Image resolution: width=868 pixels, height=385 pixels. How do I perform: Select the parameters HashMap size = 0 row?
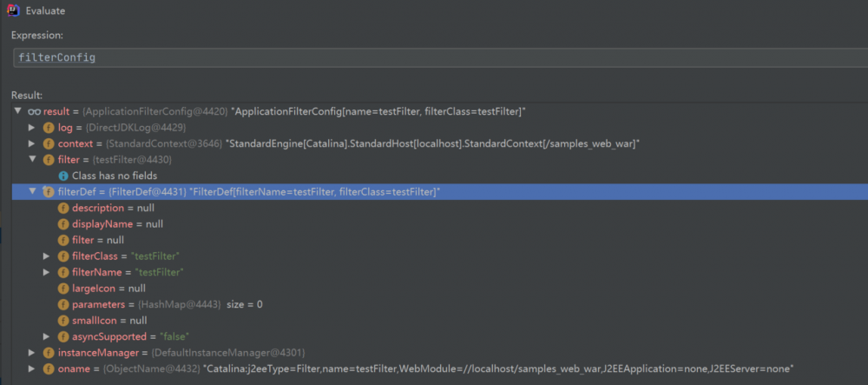click(x=168, y=304)
